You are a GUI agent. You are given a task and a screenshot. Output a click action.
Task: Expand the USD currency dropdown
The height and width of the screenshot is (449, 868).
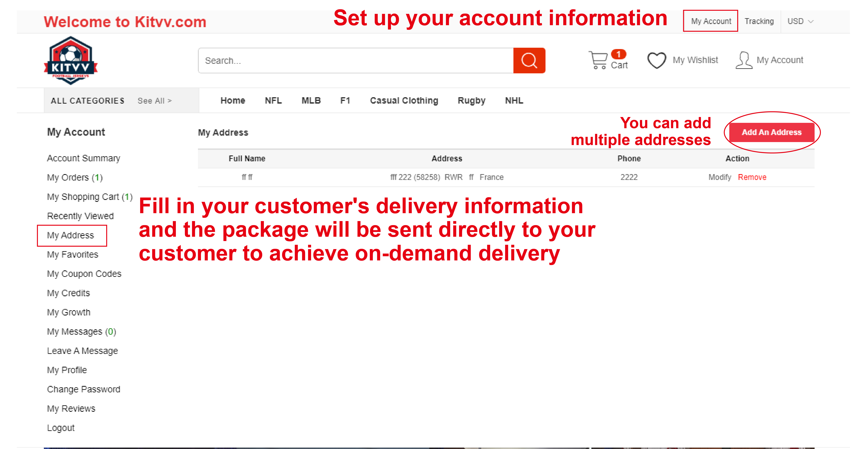coord(800,21)
